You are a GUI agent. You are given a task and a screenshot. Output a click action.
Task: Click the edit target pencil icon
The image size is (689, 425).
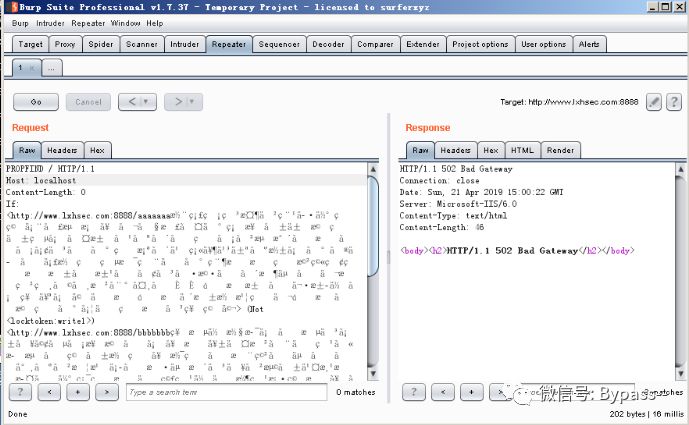pos(654,102)
